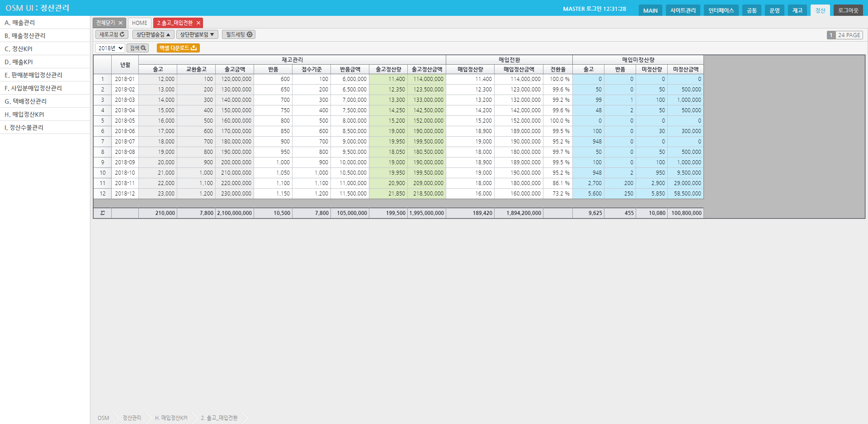868x424 pixels.
Task: Click the 전체닫기 close-all tabs button
Action: 109,23
